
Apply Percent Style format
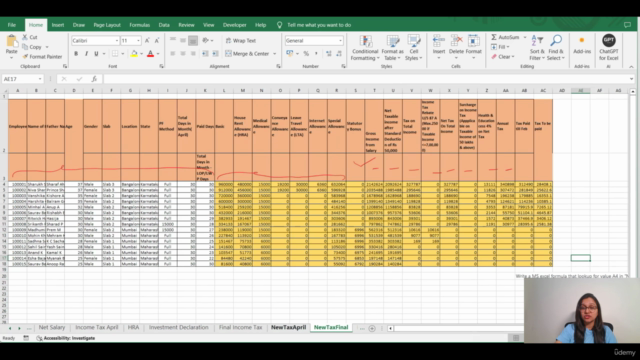click(x=306, y=53)
